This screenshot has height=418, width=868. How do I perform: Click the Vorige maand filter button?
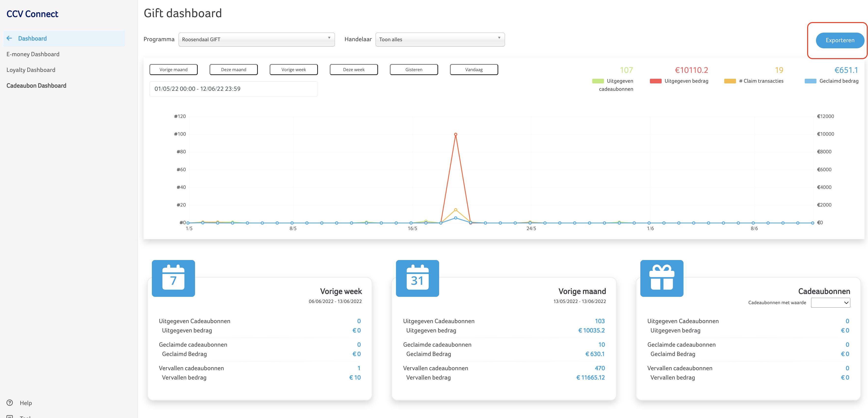[173, 70]
